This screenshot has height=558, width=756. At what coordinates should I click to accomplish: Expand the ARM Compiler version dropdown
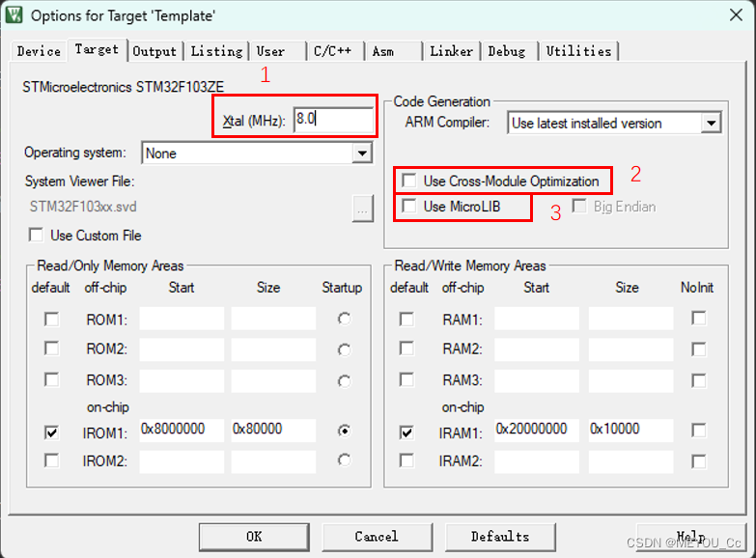[x=711, y=123]
